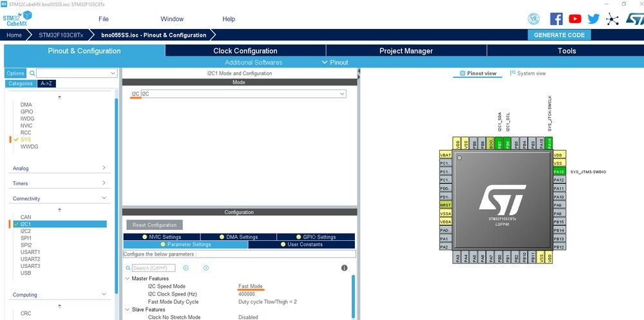Click the NRST pin on the chip
This screenshot has height=320, width=644.
pyautogui.click(x=446, y=205)
